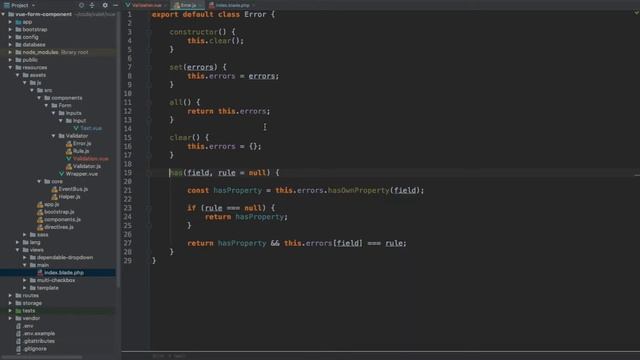This screenshot has width=640, height=360.
Task: Select the components.js file icon
Action: (40, 220)
